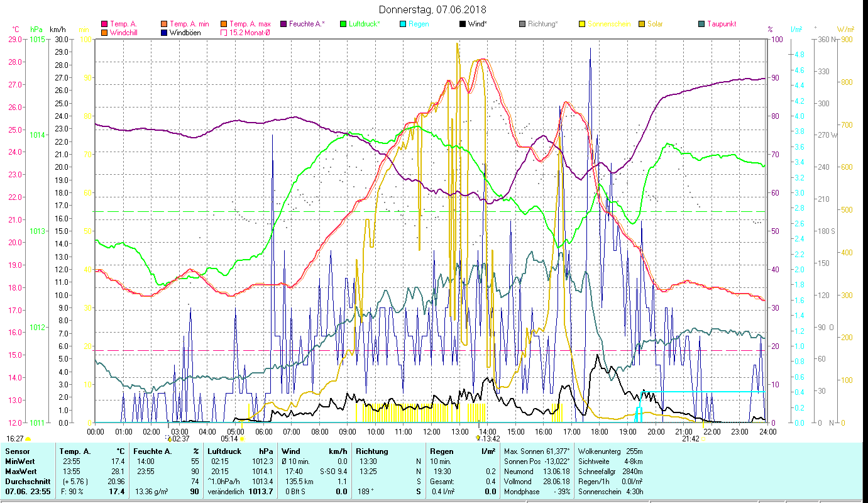Click the chart title 'Donnerstag, 07.06.2018'
Screen dimensions: 868x503
tap(434, 10)
